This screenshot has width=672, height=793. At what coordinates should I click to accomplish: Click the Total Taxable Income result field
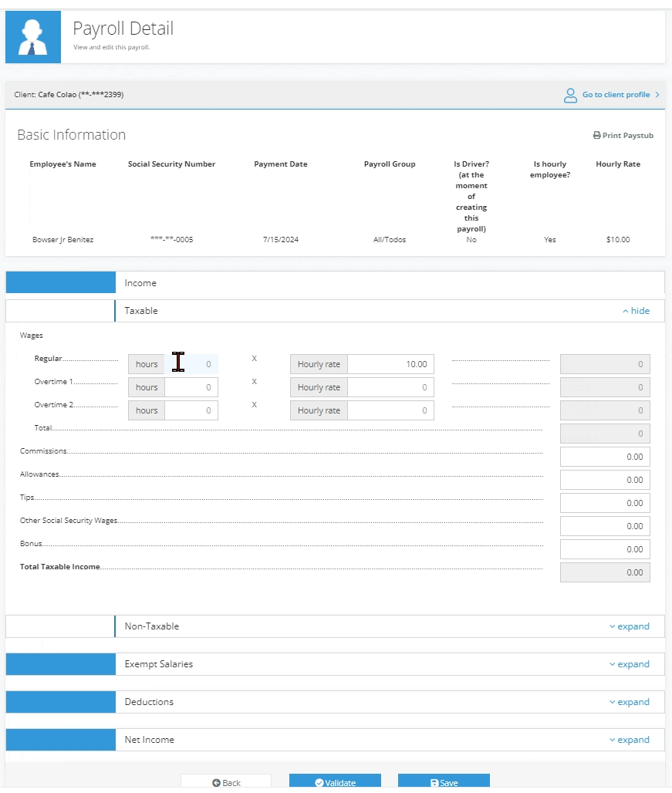click(x=605, y=572)
